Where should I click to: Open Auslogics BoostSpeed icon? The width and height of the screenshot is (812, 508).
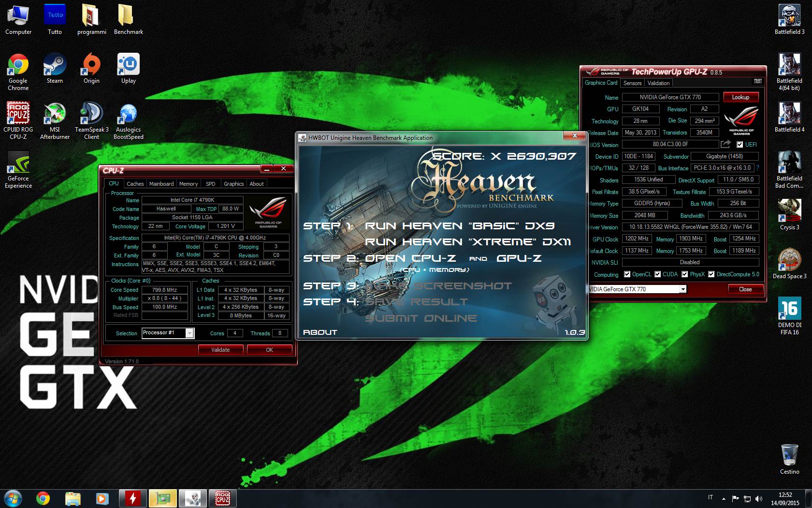[128, 121]
